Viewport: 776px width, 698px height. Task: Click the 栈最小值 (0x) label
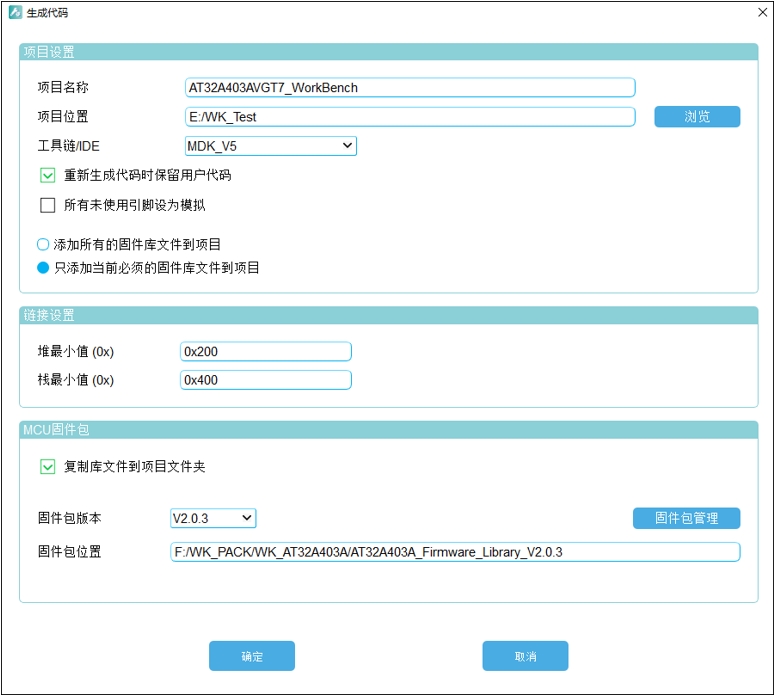pyautogui.click(x=76, y=380)
